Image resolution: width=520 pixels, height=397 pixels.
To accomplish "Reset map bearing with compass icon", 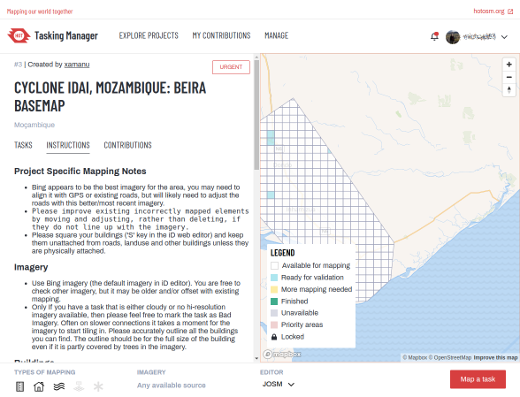I will coord(509,90).
